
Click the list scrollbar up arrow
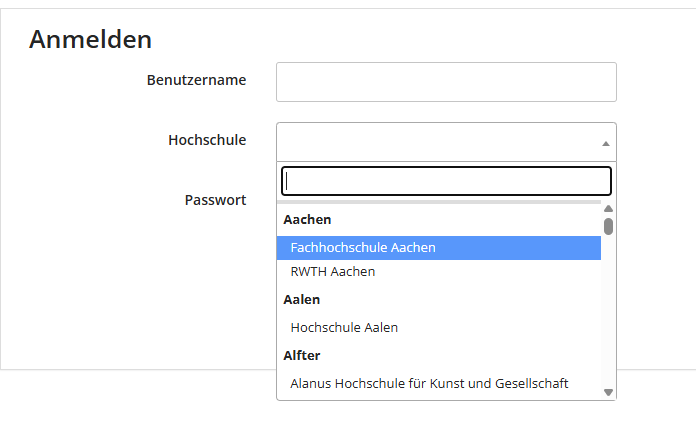coord(608,209)
